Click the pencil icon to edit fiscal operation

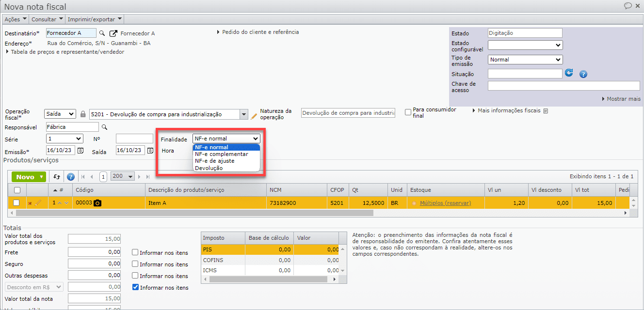[254, 116]
